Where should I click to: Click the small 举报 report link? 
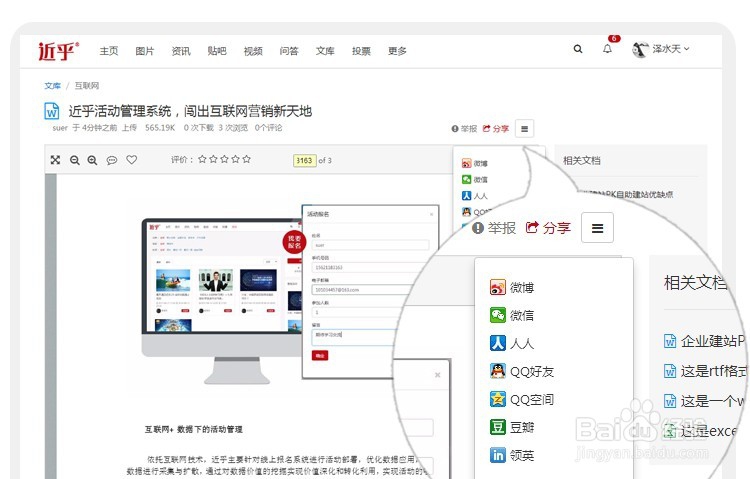coord(464,129)
